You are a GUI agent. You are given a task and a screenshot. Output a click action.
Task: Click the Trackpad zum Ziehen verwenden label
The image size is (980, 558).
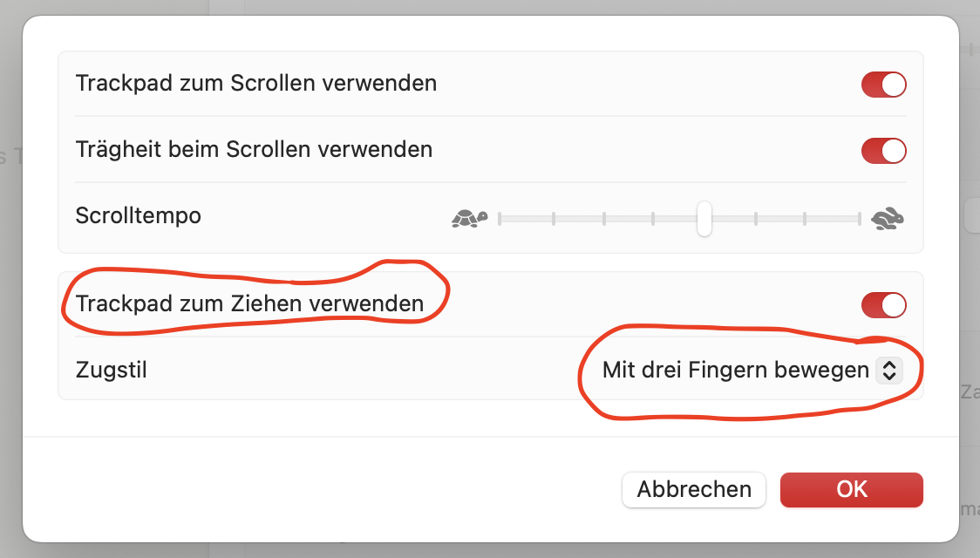pyautogui.click(x=249, y=303)
